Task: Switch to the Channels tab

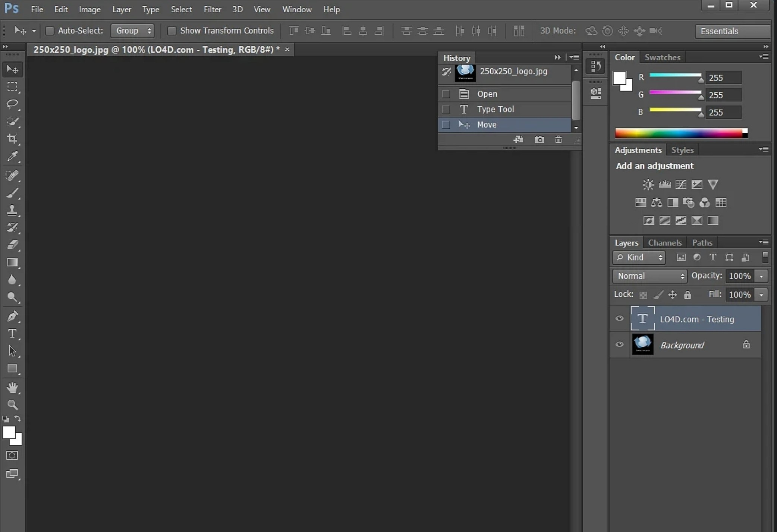Action: pyautogui.click(x=665, y=243)
